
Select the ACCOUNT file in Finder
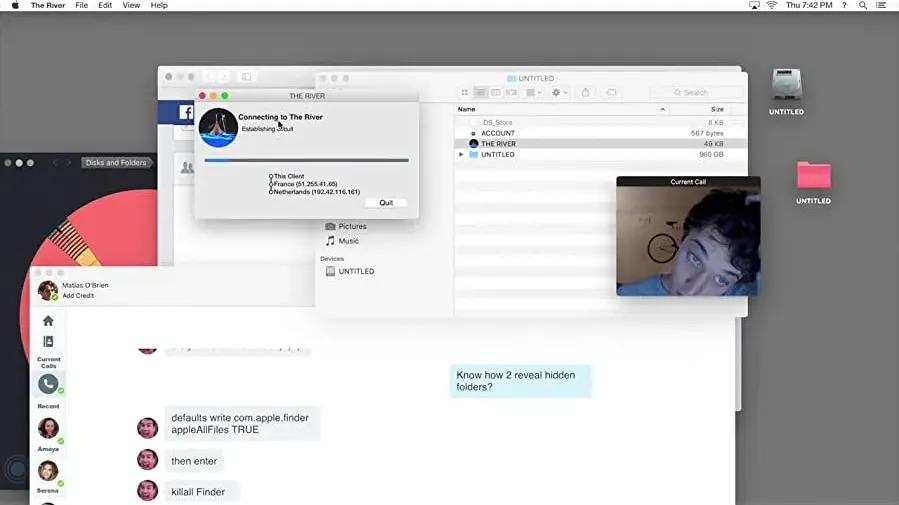[600, 133]
